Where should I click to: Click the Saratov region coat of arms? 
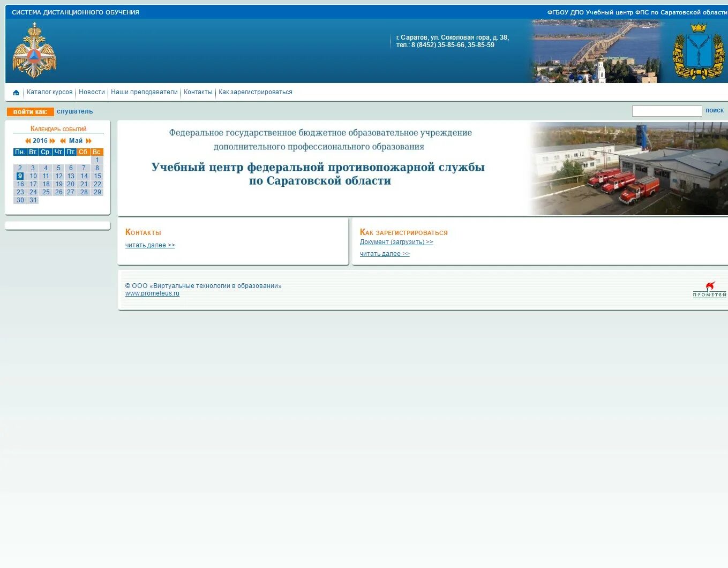coord(699,51)
